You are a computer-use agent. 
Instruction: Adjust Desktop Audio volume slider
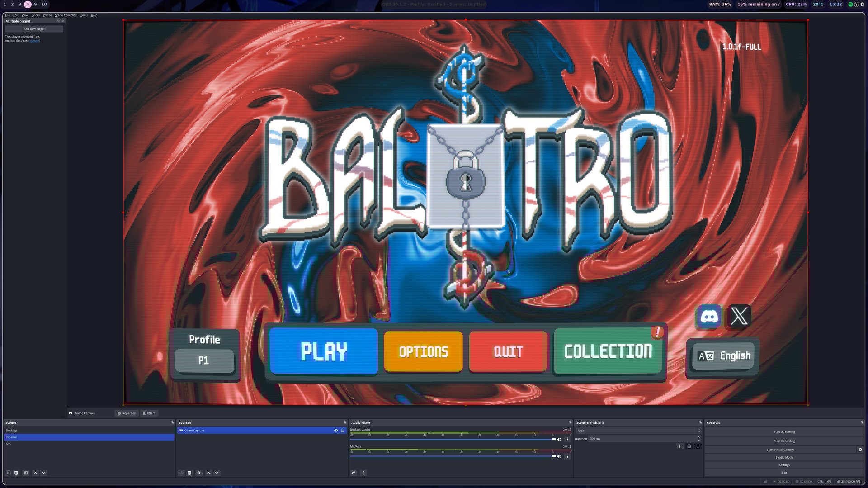(453, 439)
